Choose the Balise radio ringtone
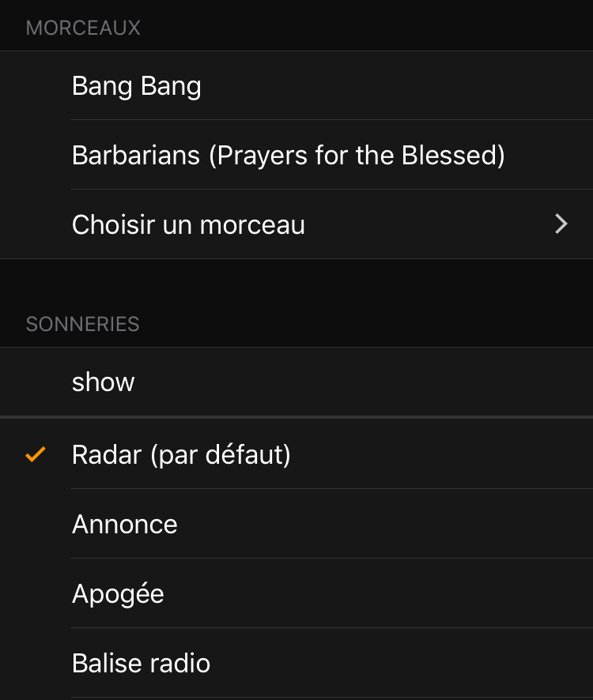Image resolution: width=593 pixels, height=700 pixels. pyautogui.click(x=141, y=664)
